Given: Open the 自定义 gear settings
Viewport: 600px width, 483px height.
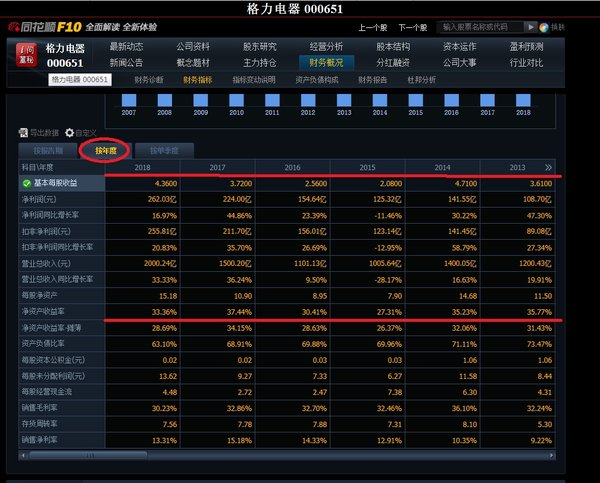Looking at the screenshot, I should [x=69, y=132].
